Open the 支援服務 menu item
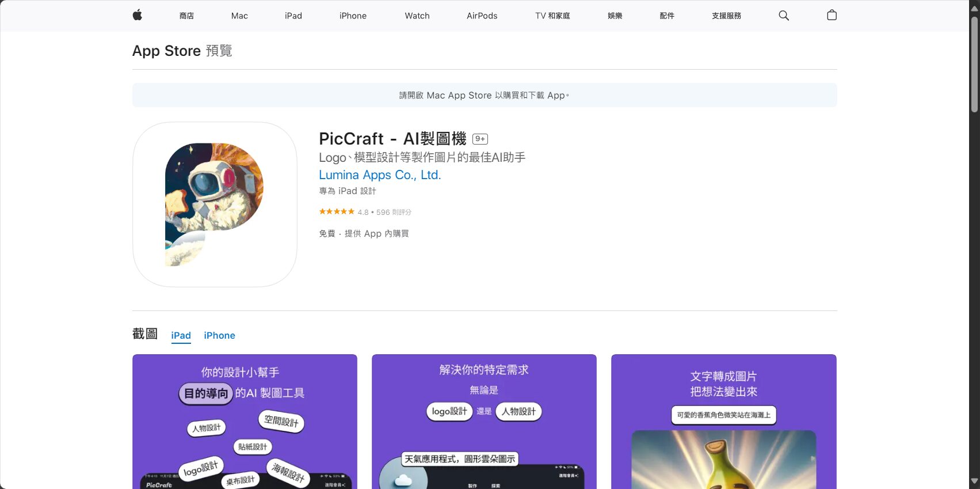This screenshot has height=489, width=980. click(726, 16)
